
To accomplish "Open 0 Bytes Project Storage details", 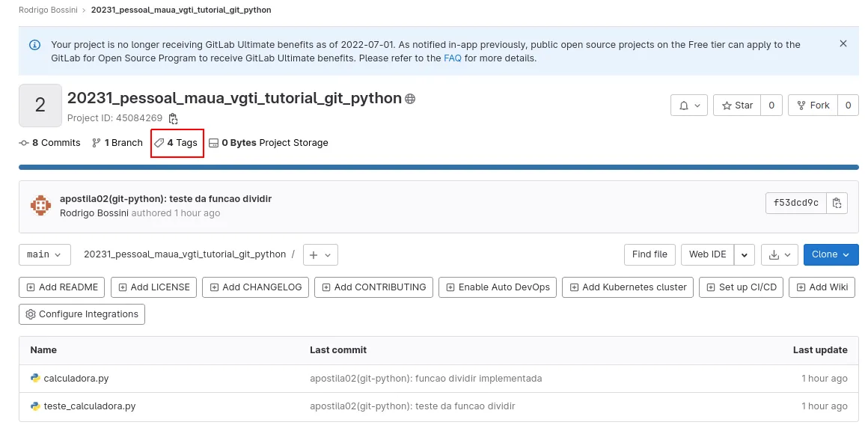I will [x=269, y=143].
